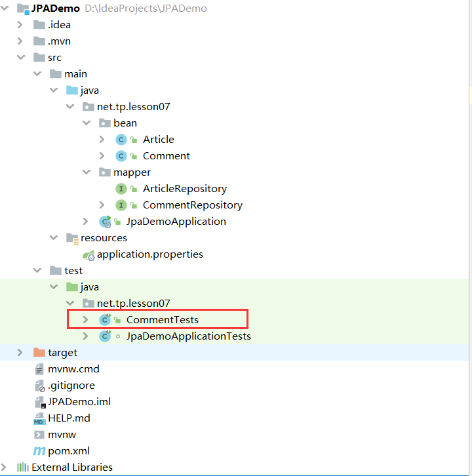Collapse the mapper package

[x=87, y=172]
